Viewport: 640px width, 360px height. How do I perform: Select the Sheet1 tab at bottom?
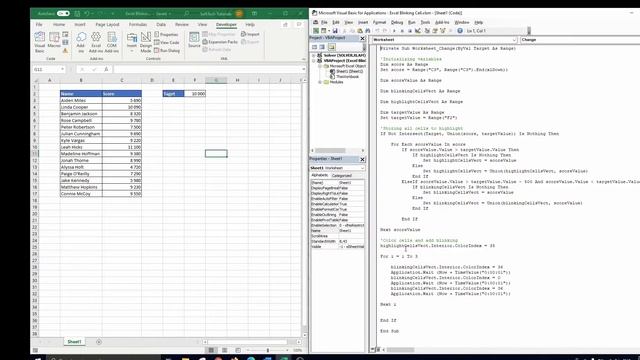pyautogui.click(x=74, y=342)
